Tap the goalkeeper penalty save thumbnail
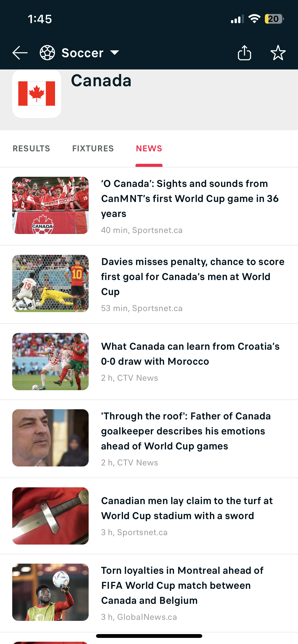 (x=50, y=283)
